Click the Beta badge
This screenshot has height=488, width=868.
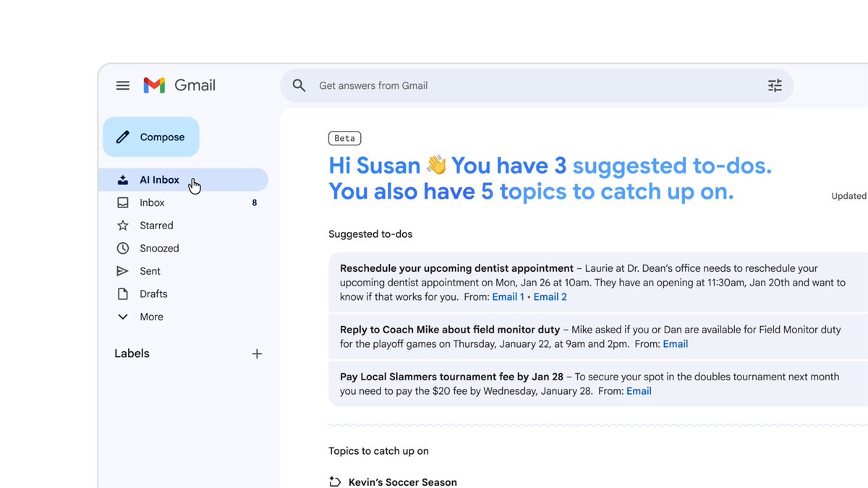tap(344, 138)
